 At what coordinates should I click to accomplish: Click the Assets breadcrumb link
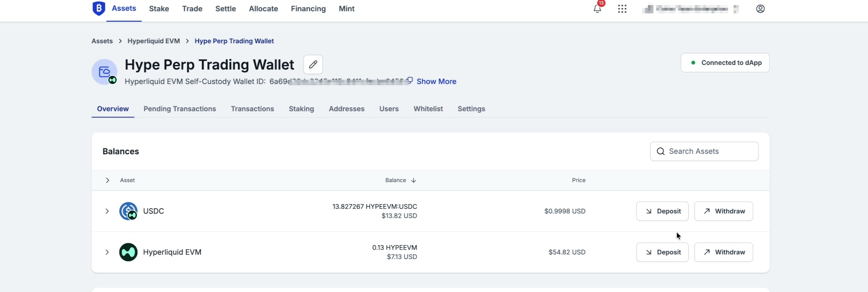[x=102, y=41]
